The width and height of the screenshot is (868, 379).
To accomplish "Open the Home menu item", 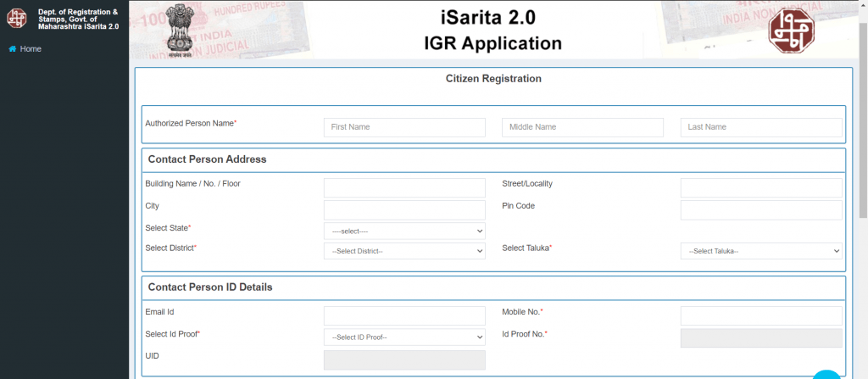I will click(x=31, y=49).
